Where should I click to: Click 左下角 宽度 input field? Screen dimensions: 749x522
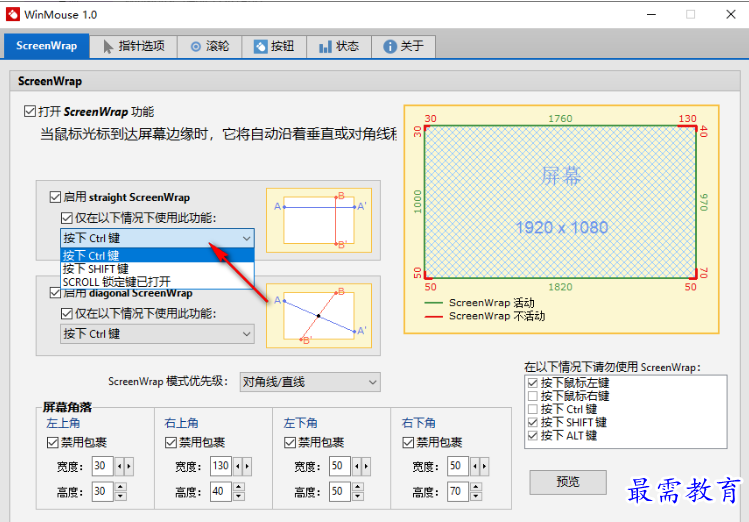(340, 466)
